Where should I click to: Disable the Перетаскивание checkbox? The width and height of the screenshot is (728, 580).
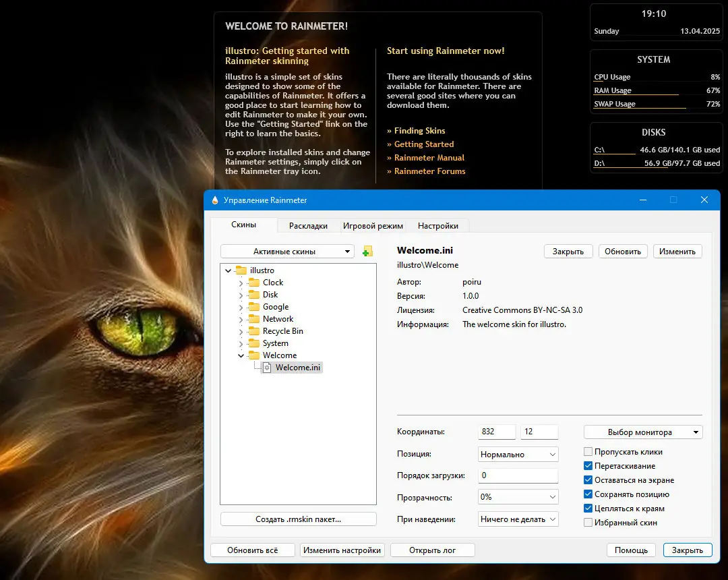coord(588,466)
